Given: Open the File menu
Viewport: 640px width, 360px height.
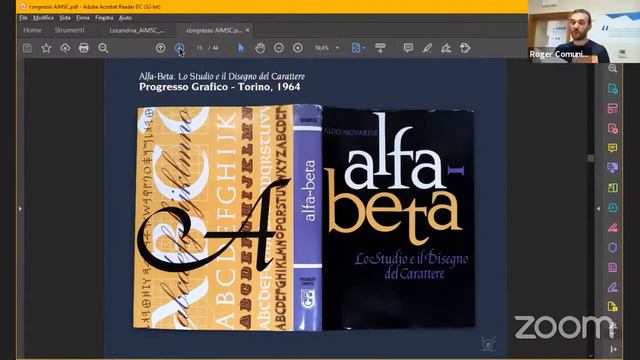Looking at the screenshot, I should point(23,18).
